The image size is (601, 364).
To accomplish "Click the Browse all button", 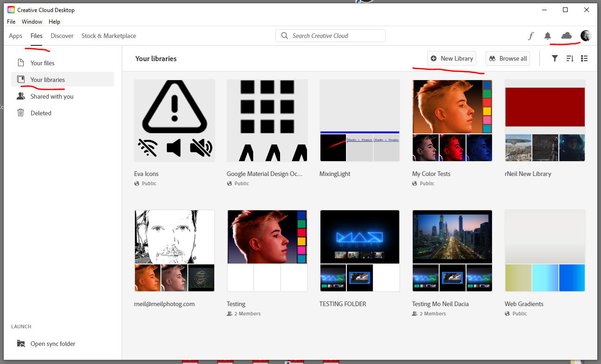I will 507,58.
